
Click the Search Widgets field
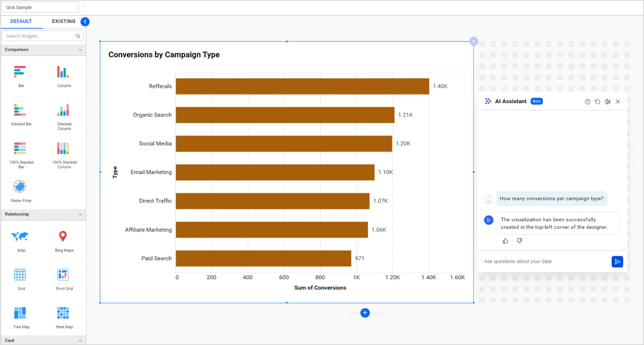click(39, 36)
